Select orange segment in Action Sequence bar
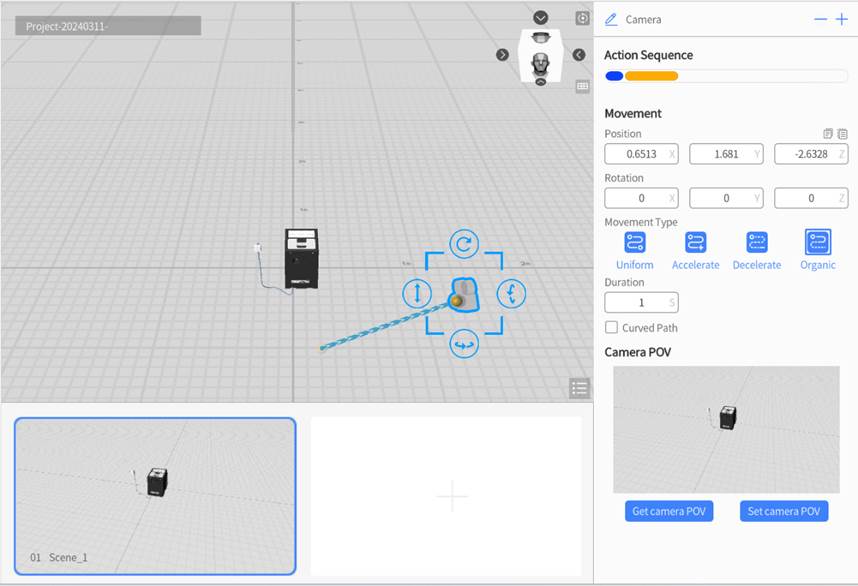The image size is (858, 586). point(652,76)
